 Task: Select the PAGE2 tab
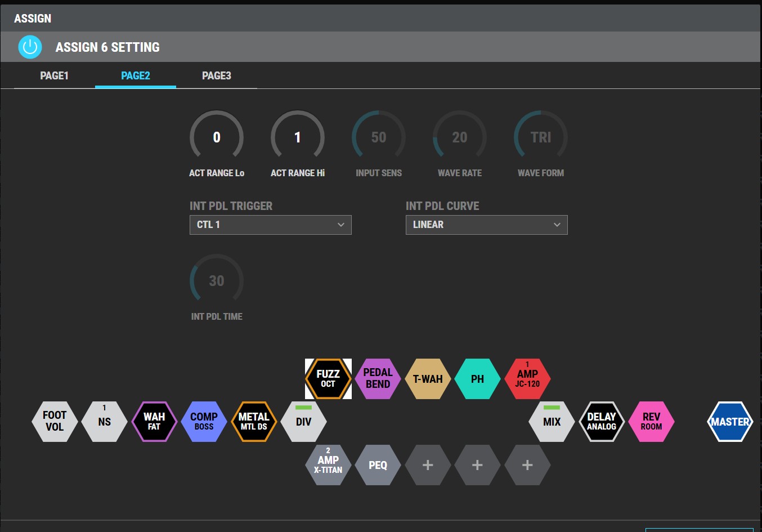point(135,76)
